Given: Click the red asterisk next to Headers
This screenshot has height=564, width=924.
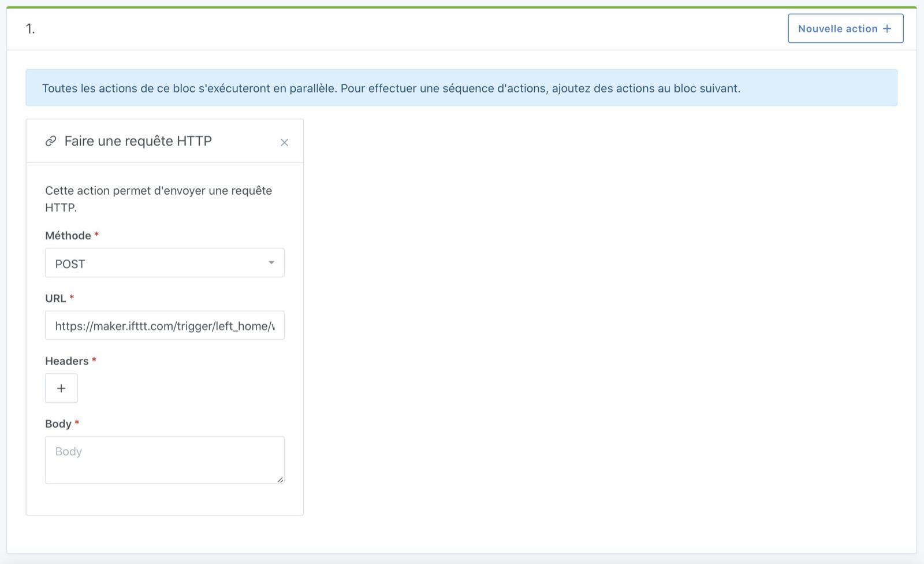Looking at the screenshot, I should click(94, 360).
